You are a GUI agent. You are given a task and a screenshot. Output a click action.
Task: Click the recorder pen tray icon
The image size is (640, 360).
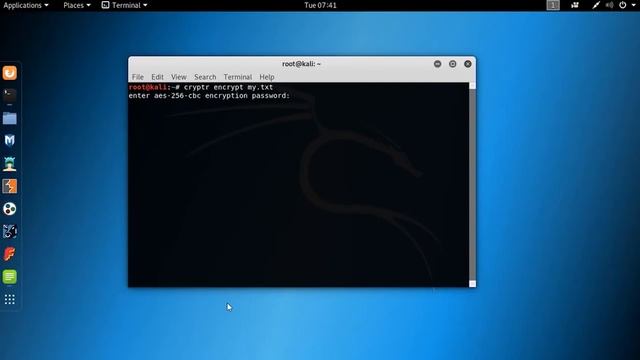coord(596,5)
